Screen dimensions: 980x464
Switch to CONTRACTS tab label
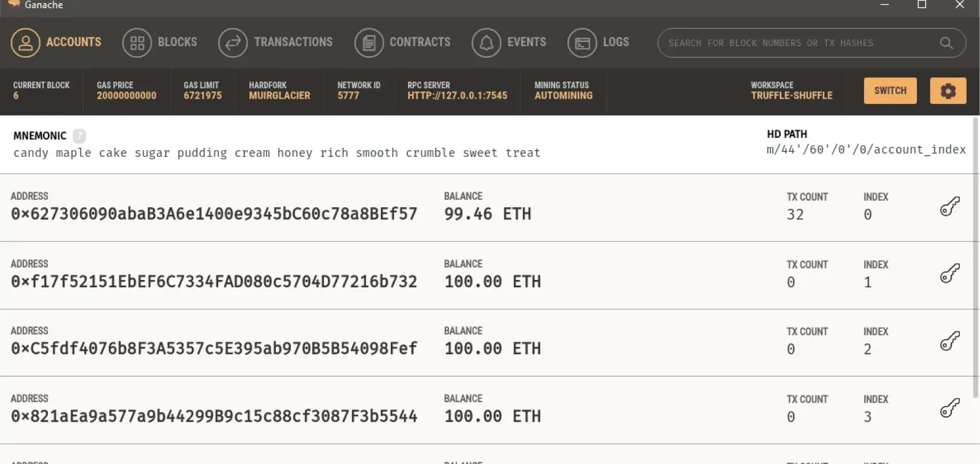(x=420, y=42)
